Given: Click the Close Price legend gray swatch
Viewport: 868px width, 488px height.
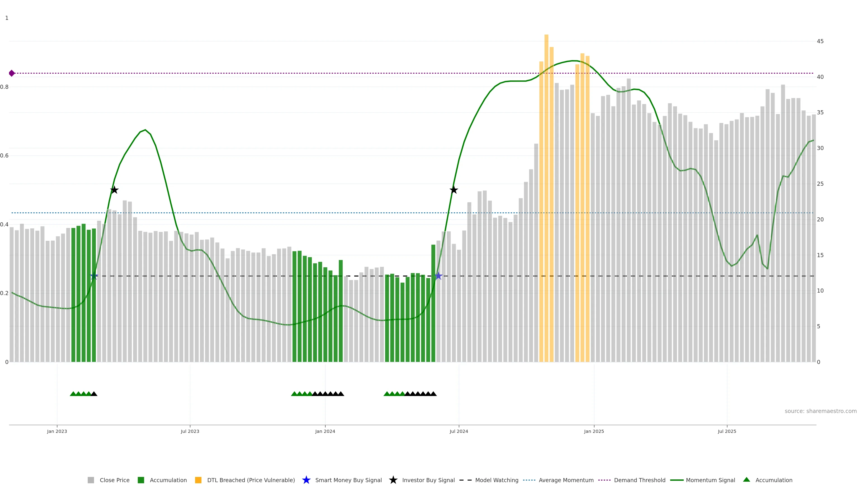Looking at the screenshot, I should tap(91, 480).
